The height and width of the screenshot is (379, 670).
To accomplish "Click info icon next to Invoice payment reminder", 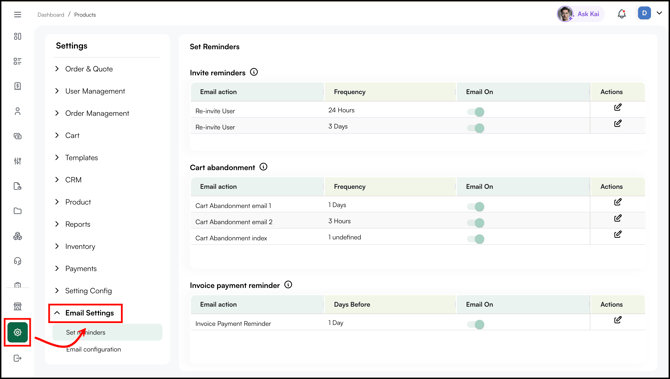I will 288,285.
